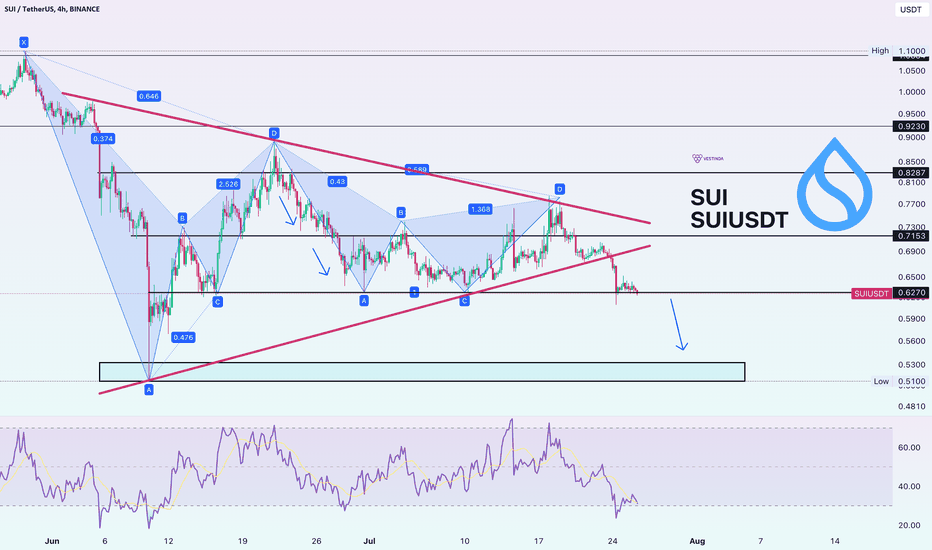932x550 pixels.
Task: Click the large SUI SUIUSDT text
Action: (x=739, y=209)
